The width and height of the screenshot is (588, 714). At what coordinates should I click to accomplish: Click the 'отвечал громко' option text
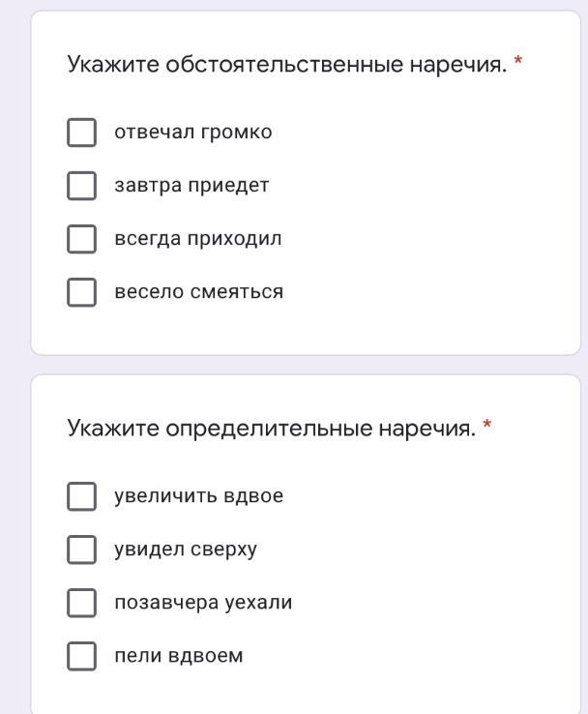192,133
